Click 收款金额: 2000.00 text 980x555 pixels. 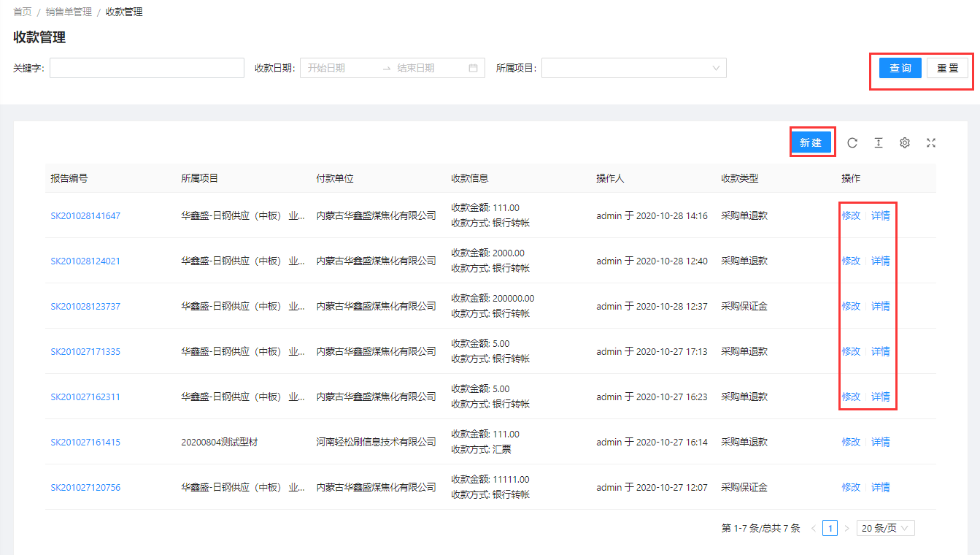(x=487, y=253)
